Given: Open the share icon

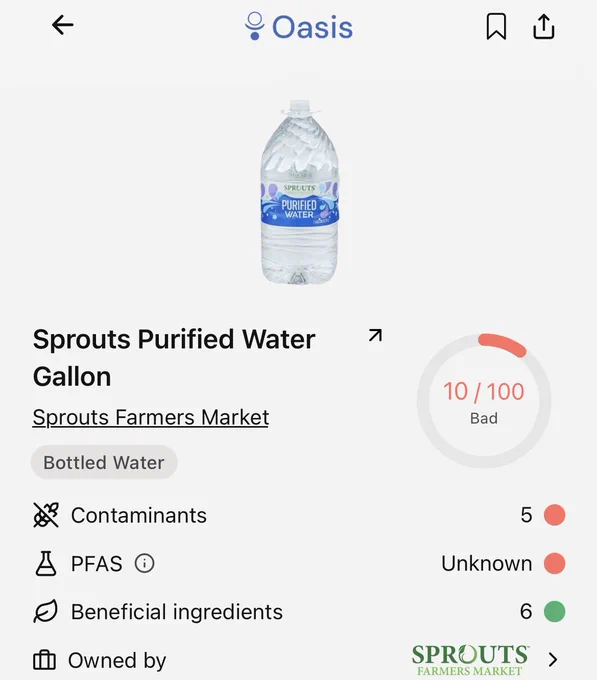Looking at the screenshot, I should pos(544,26).
